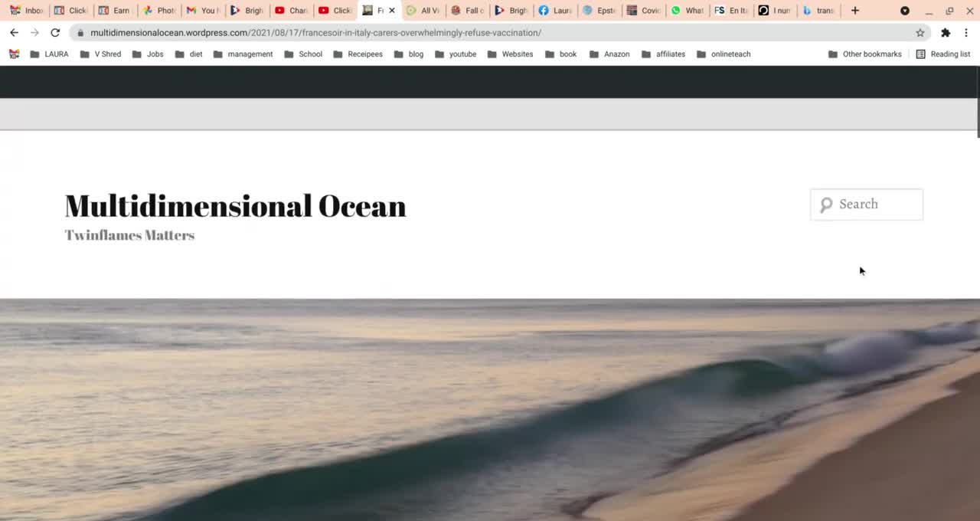
Task: Open the onlineteach bookmarks folder
Action: [724, 54]
